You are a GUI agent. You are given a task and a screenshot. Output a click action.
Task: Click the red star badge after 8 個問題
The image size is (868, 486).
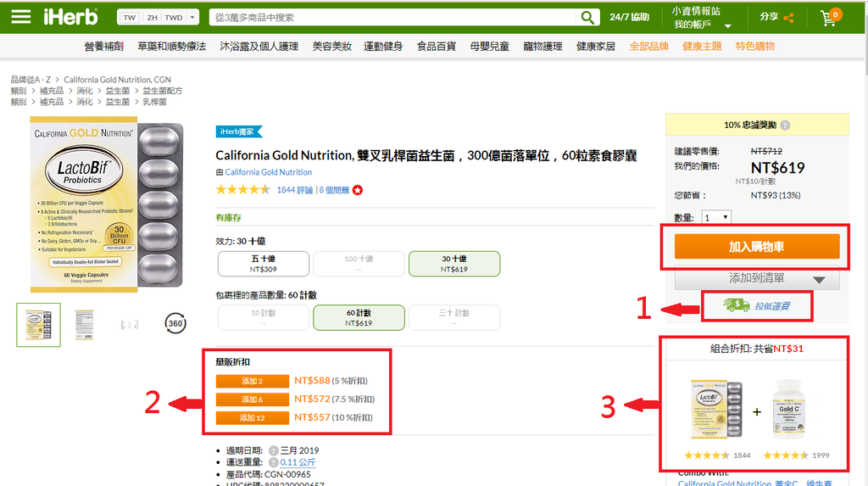(x=358, y=190)
